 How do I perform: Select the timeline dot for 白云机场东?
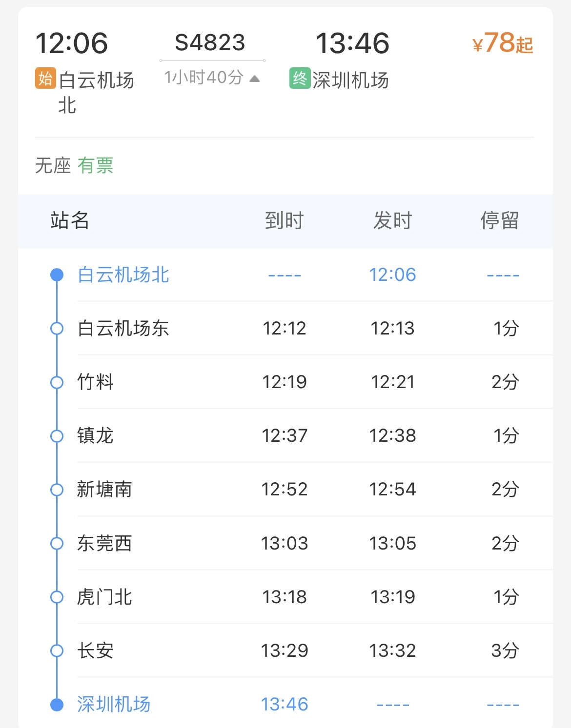[57, 329]
